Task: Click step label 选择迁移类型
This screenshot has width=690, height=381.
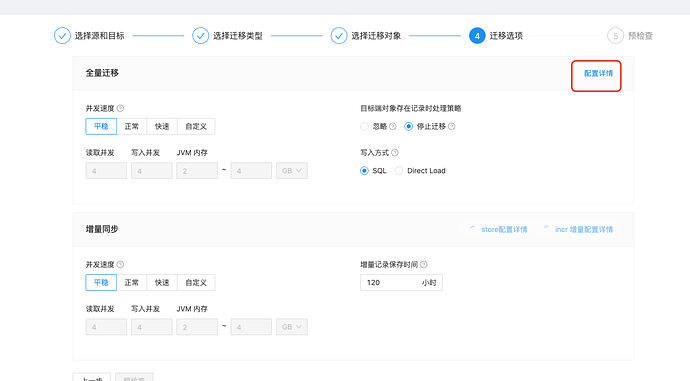Action: coord(238,36)
